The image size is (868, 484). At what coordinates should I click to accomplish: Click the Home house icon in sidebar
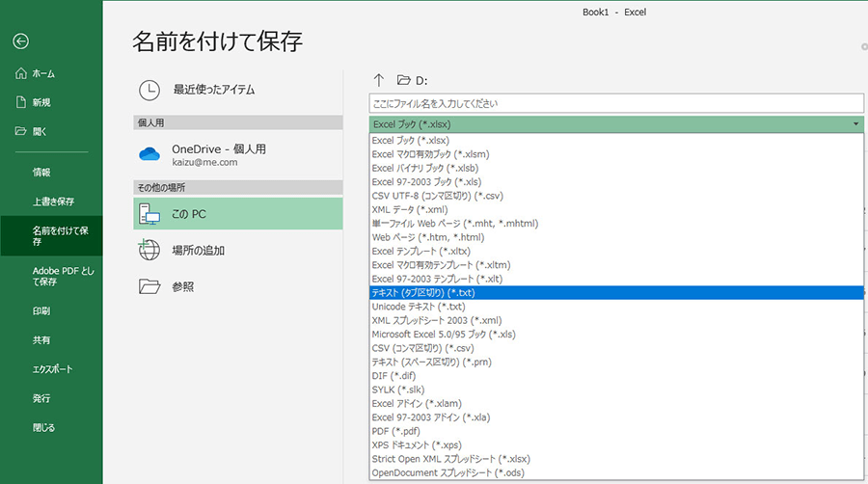click(x=21, y=73)
